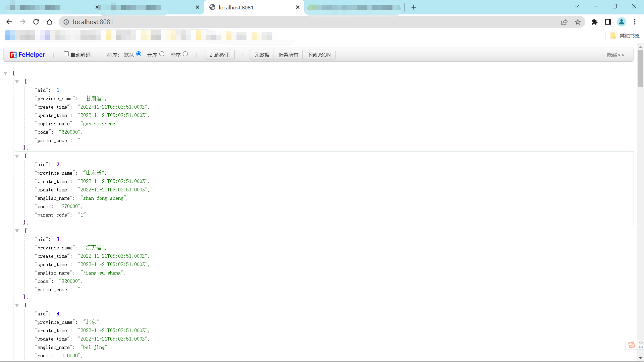The width and height of the screenshot is (644, 362).
Task: Click the "甘肃省" province value
Action: click(94, 98)
